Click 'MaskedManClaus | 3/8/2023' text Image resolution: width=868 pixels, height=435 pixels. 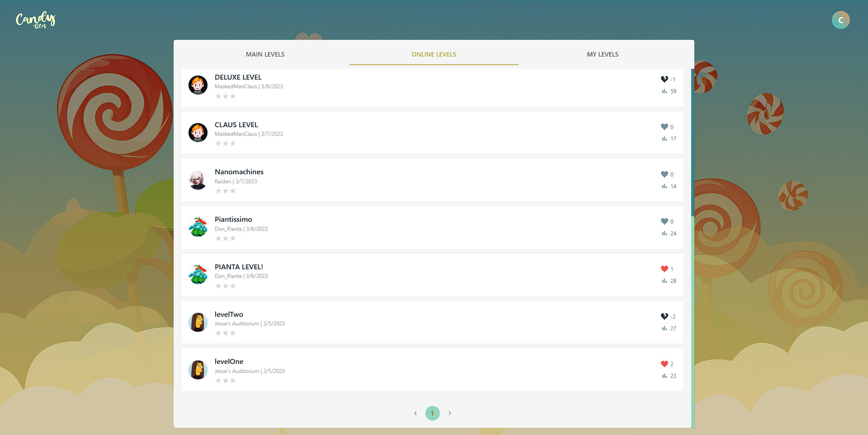[x=249, y=86]
